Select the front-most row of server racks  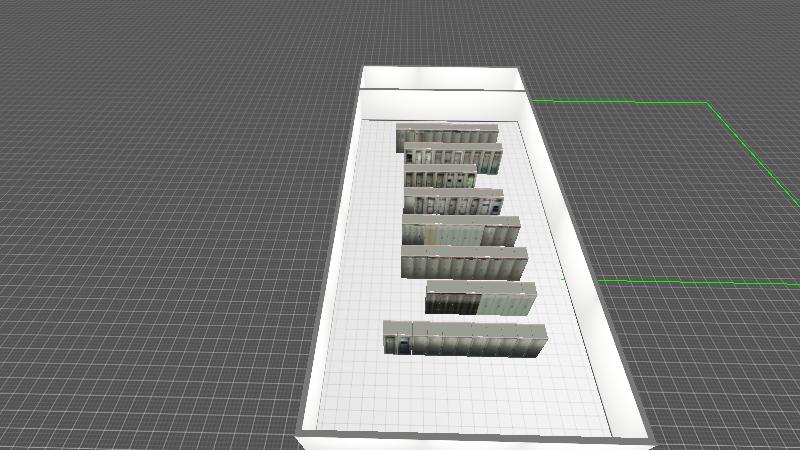click(465, 339)
